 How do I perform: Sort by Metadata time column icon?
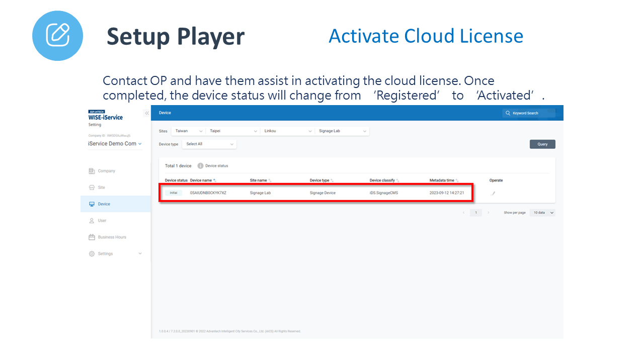click(457, 180)
